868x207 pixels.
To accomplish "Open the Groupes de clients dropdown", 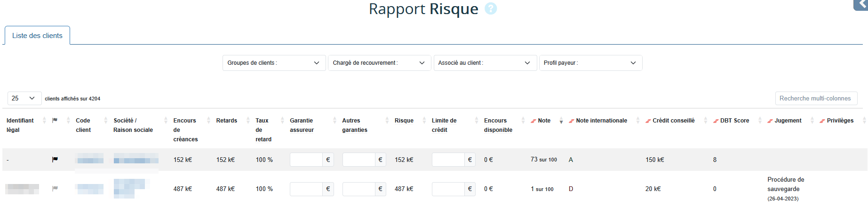I will coord(274,63).
